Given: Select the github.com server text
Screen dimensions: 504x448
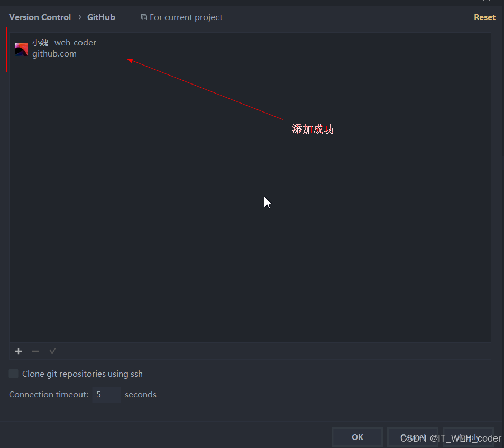Looking at the screenshot, I should [54, 54].
